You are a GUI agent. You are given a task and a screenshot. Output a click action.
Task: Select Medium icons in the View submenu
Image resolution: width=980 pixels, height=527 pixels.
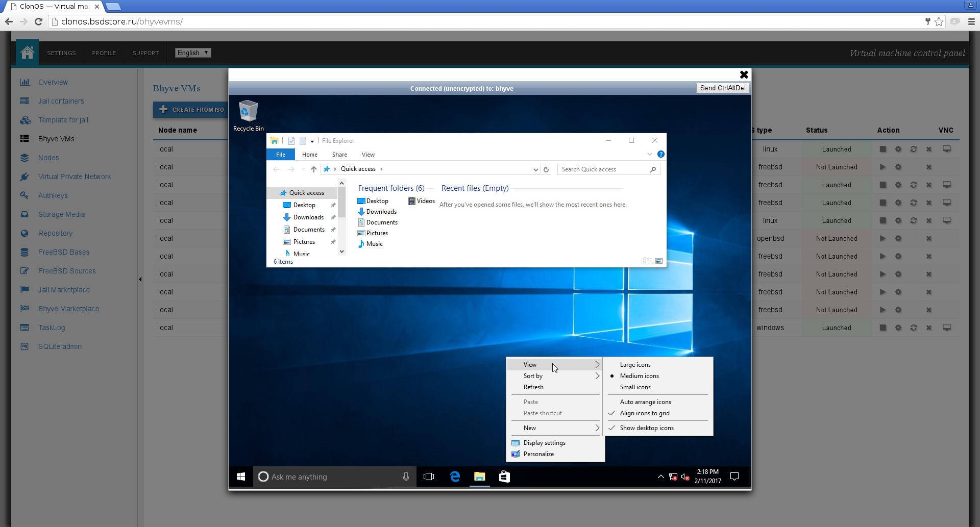point(658,376)
